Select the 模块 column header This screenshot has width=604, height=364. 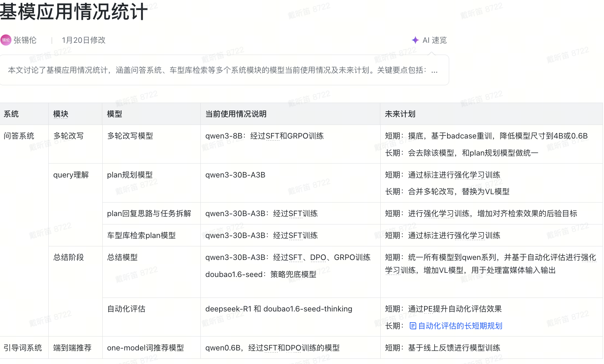[x=61, y=114]
